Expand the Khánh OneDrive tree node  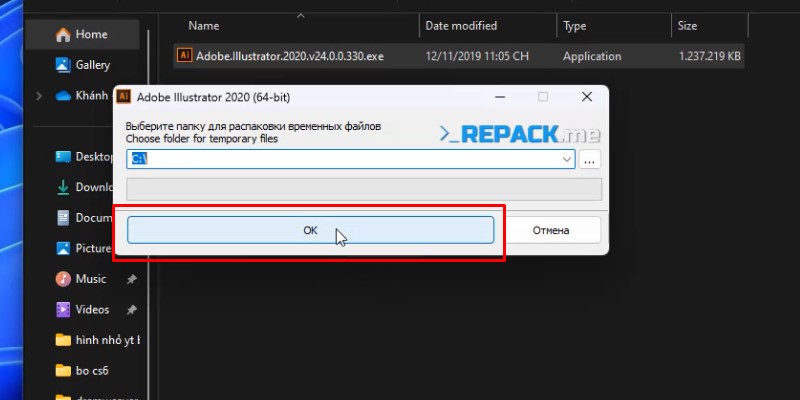(38, 96)
